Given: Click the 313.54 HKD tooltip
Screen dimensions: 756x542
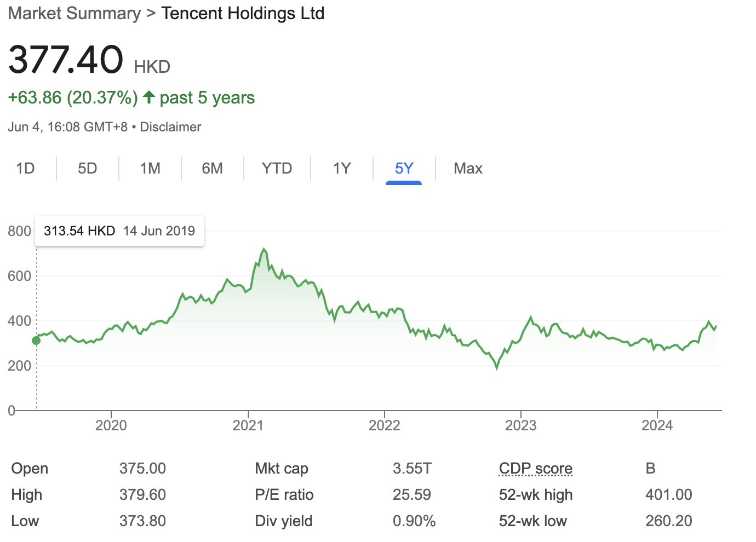Looking at the screenshot, I should click(x=119, y=231).
